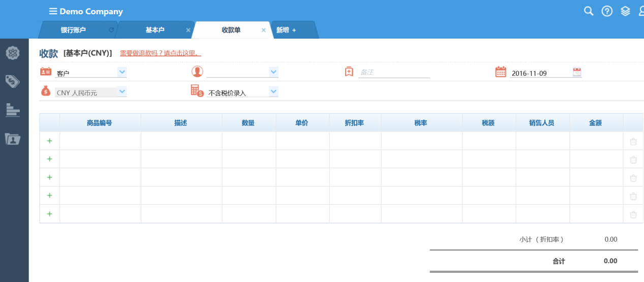
Task: Click the Demo Company title
Action: 91,11
